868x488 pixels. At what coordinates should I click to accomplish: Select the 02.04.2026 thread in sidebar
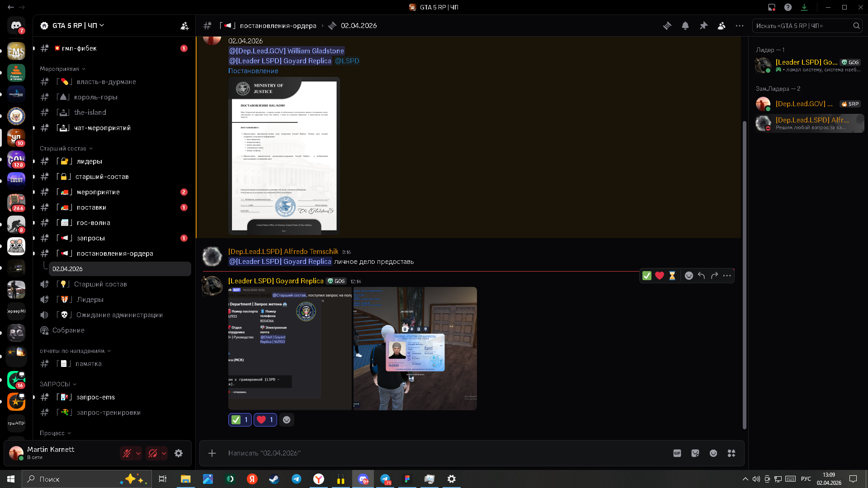pos(68,269)
